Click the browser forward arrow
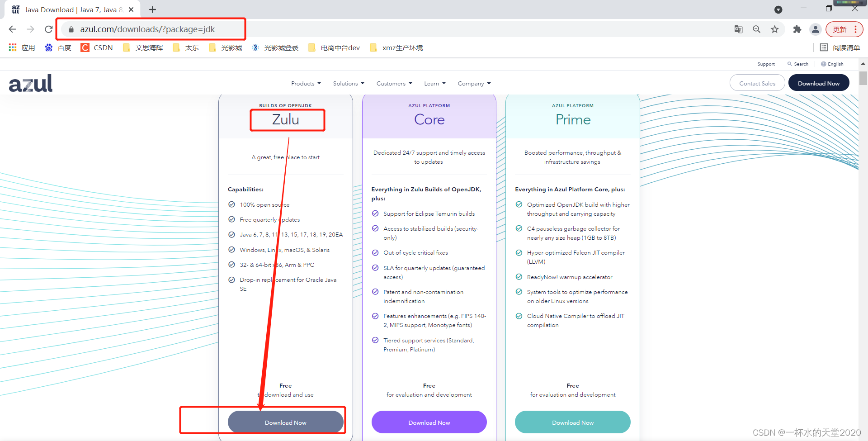This screenshot has width=868, height=441. tap(30, 29)
